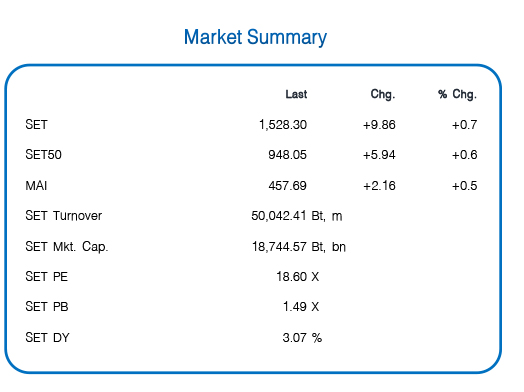Viewport: 524px width, 392px height.
Task: Click the SET Turnover label
Action: click(63, 216)
